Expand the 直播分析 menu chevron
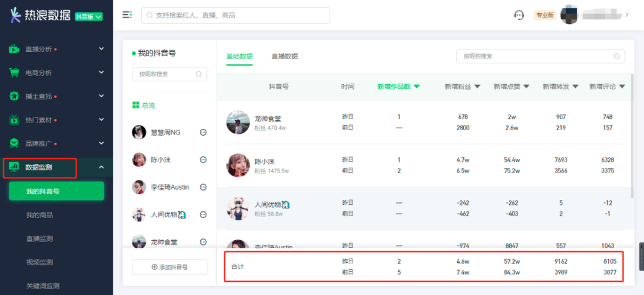644x295 pixels. pyautogui.click(x=101, y=49)
